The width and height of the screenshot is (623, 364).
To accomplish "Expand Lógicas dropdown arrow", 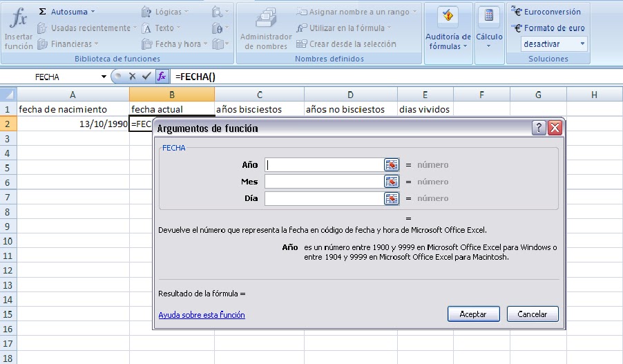I will [x=186, y=12].
